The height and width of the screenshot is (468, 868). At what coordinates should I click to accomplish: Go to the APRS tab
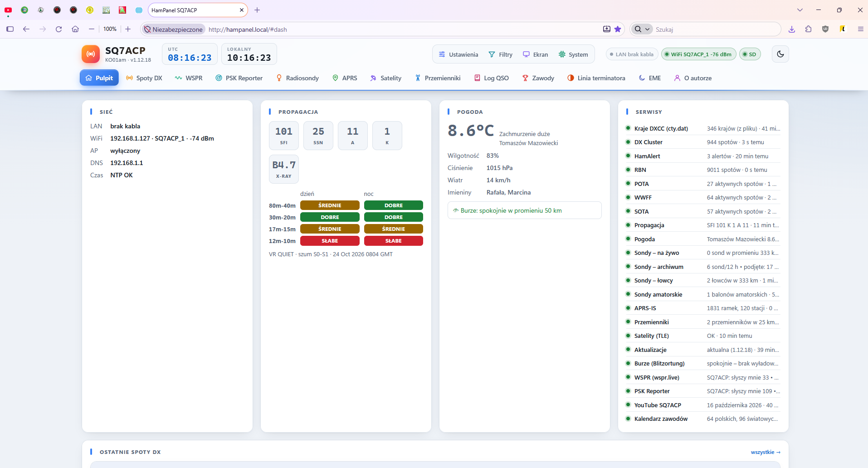(x=345, y=78)
